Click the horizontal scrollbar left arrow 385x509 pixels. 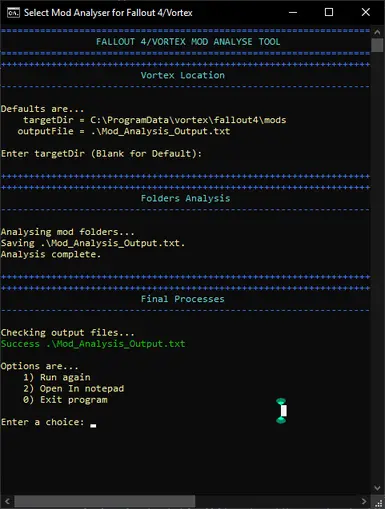click(x=7, y=501)
